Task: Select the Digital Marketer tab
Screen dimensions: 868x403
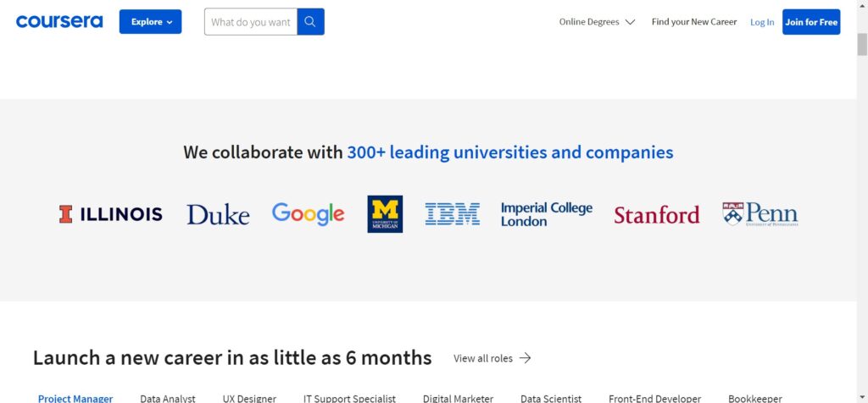Action: pyautogui.click(x=458, y=398)
